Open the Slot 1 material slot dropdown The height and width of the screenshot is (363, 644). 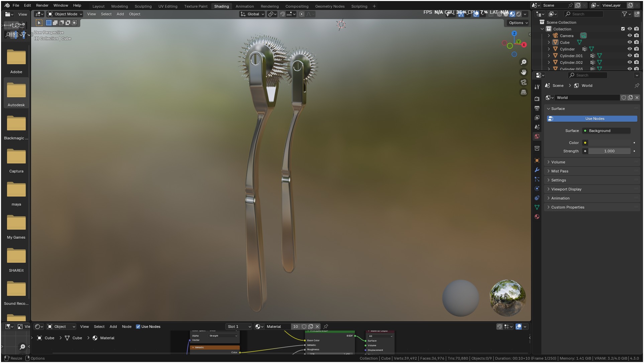[x=239, y=327]
